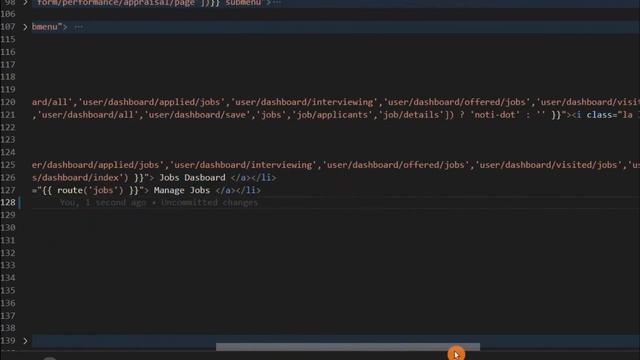Click 'job/details' string on line 121
Viewport: 640px width, 360px height.
[413, 115]
